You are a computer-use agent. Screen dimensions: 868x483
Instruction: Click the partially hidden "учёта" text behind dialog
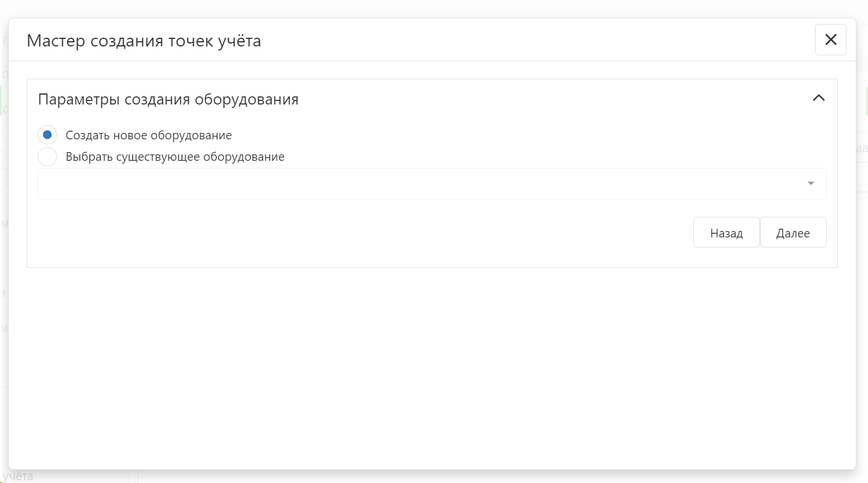(19, 477)
